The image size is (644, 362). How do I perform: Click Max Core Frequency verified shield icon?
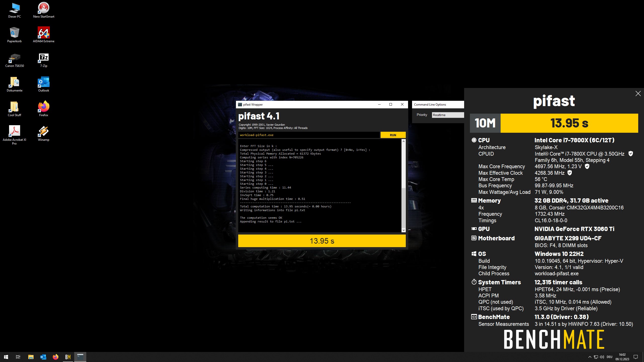(587, 166)
